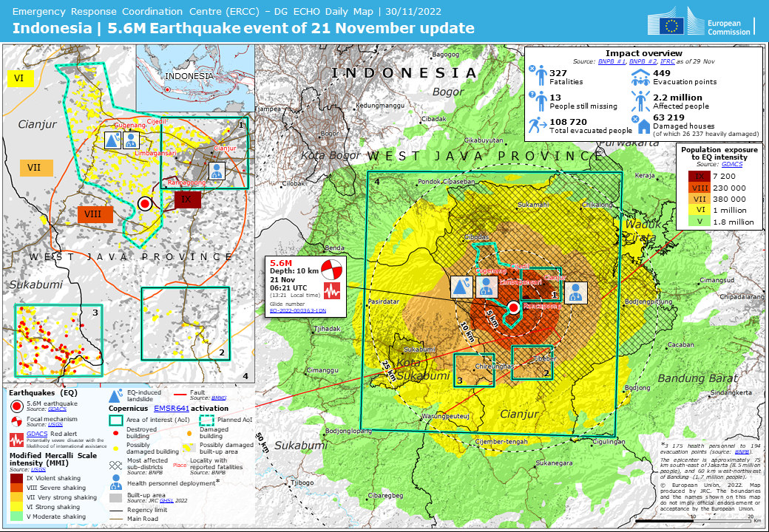Screen dimensions: 769x532
Task: Click the V Moderate shaking legend swatch
Action: 15,516
